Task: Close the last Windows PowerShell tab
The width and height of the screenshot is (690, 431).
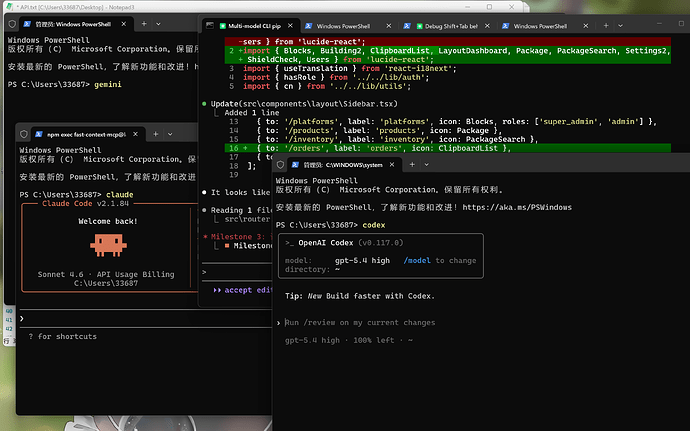Action: 586,26
